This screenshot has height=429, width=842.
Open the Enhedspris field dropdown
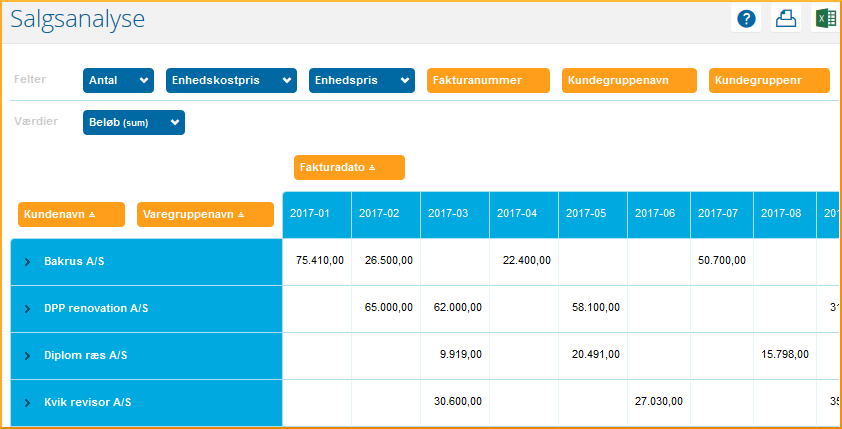coord(404,80)
